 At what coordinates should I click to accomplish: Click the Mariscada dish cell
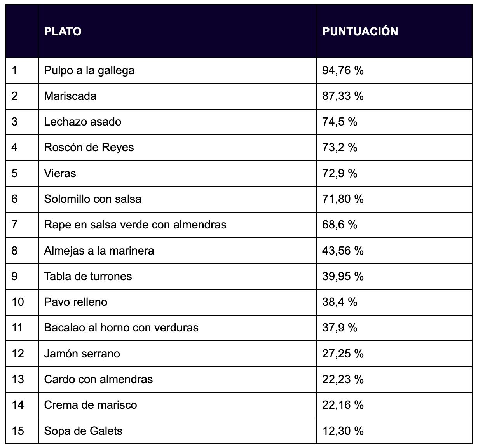click(x=70, y=96)
